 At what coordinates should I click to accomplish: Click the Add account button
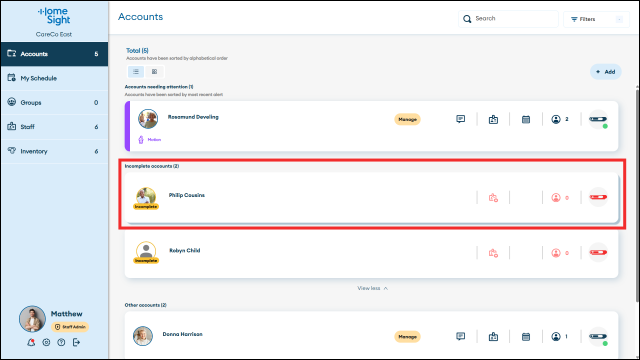coord(606,72)
